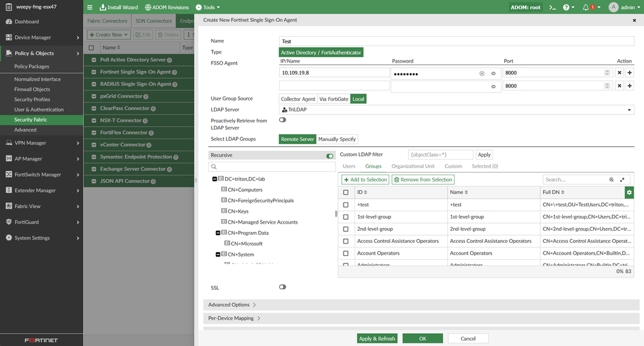This screenshot has width=644, height=346.
Task: Clear the 10.109.19.8 password field with X icon
Action: click(482, 73)
